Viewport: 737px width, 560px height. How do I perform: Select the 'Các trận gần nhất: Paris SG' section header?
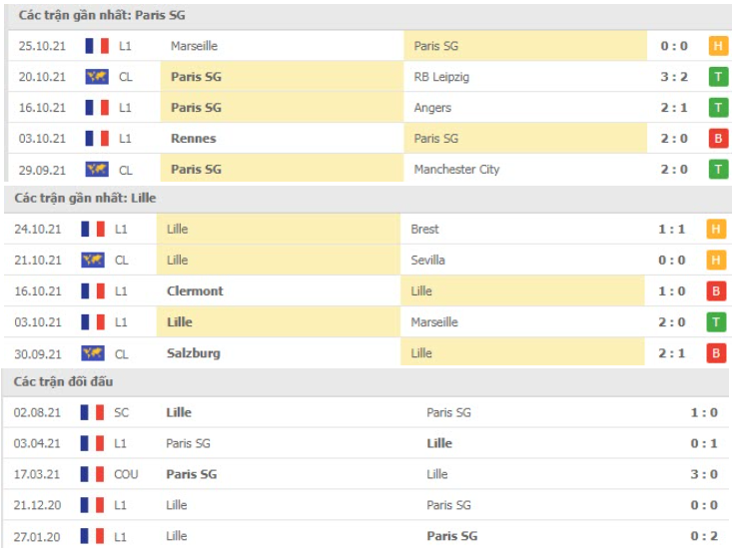tap(102, 16)
